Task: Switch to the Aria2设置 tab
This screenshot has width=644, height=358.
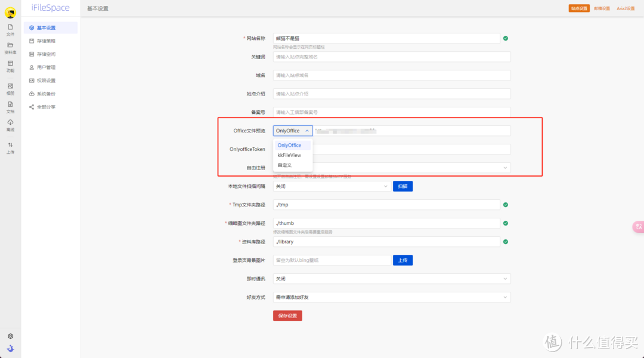Action: [626, 8]
